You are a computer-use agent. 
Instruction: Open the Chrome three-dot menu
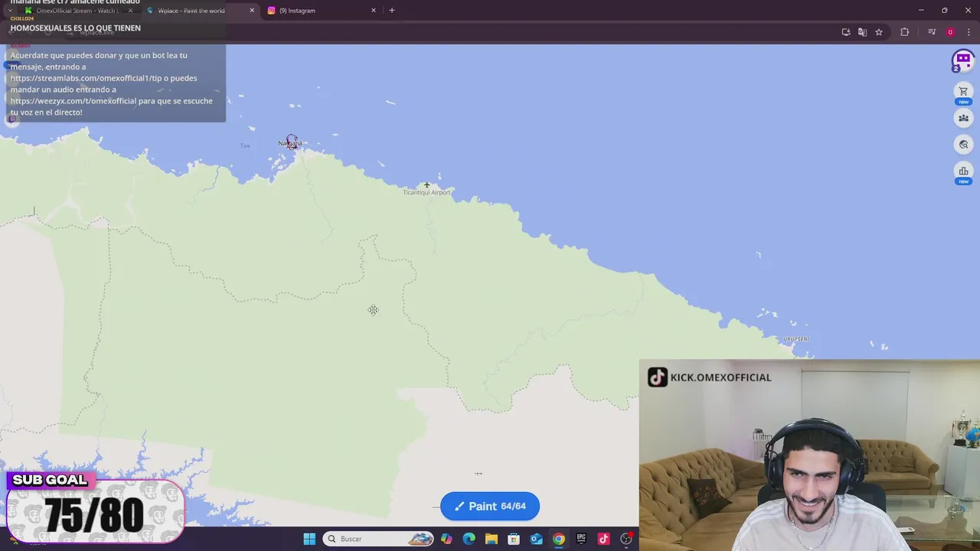[x=969, y=32]
